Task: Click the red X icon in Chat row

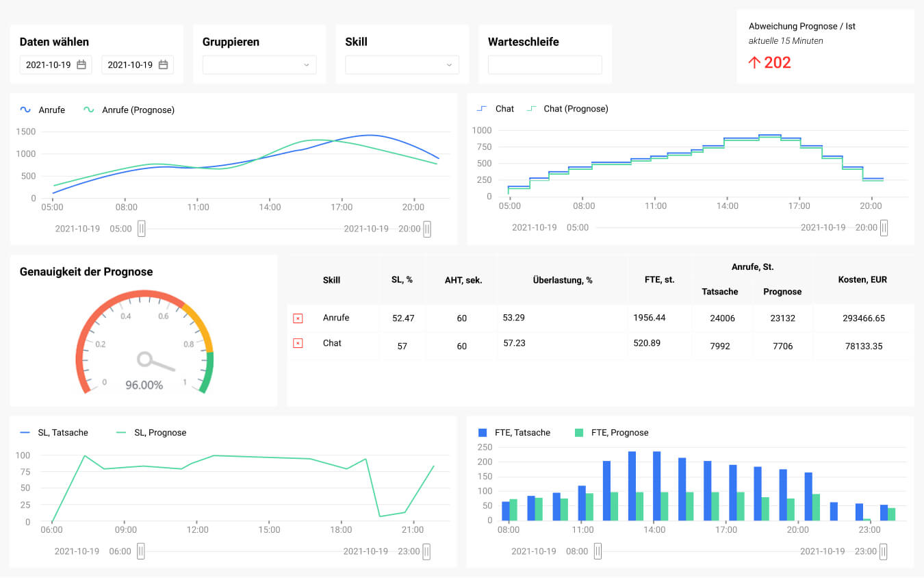Action: tap(298, 343)
